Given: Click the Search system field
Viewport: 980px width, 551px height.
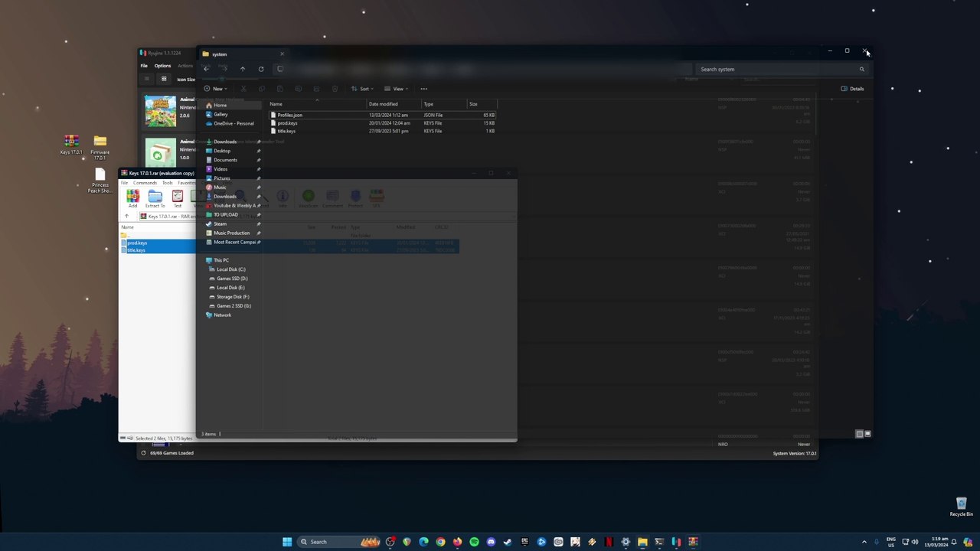Looking at the screenshot, I should click(783, 69).
